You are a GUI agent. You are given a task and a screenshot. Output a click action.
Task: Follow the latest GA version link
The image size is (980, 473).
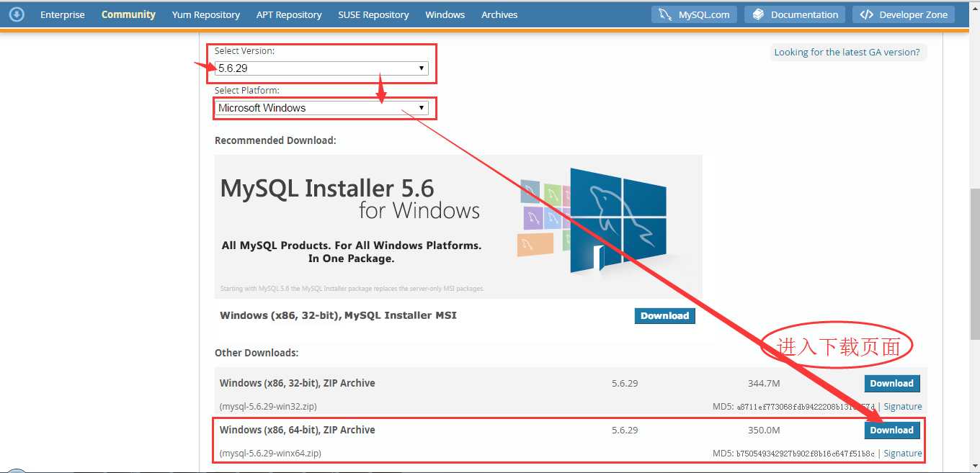pos(847,52)
